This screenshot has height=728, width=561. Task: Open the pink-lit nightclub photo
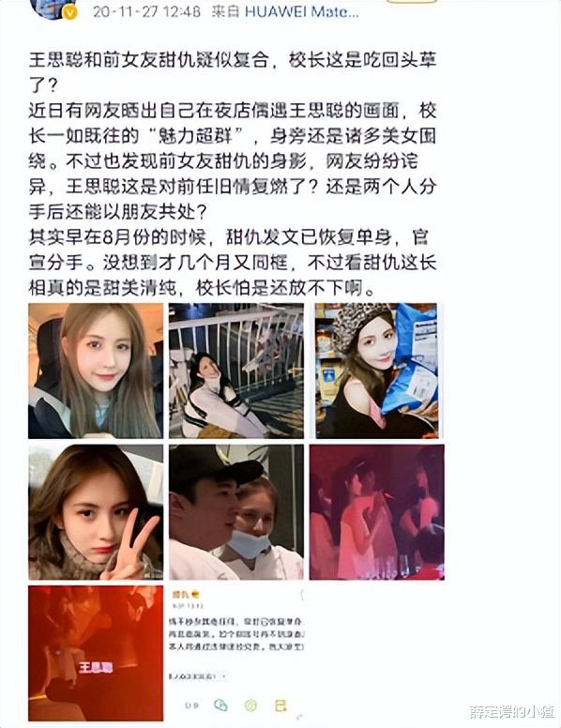coord(377,512)
